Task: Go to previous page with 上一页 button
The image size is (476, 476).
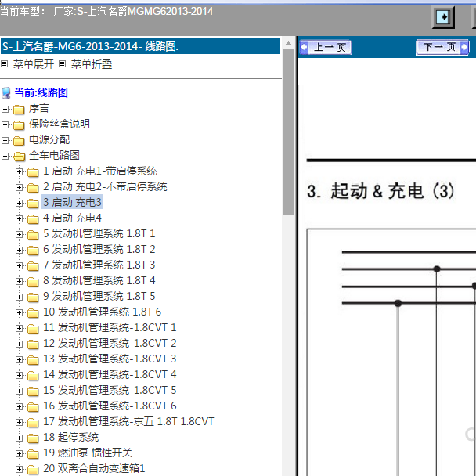Action: (326, 47)
